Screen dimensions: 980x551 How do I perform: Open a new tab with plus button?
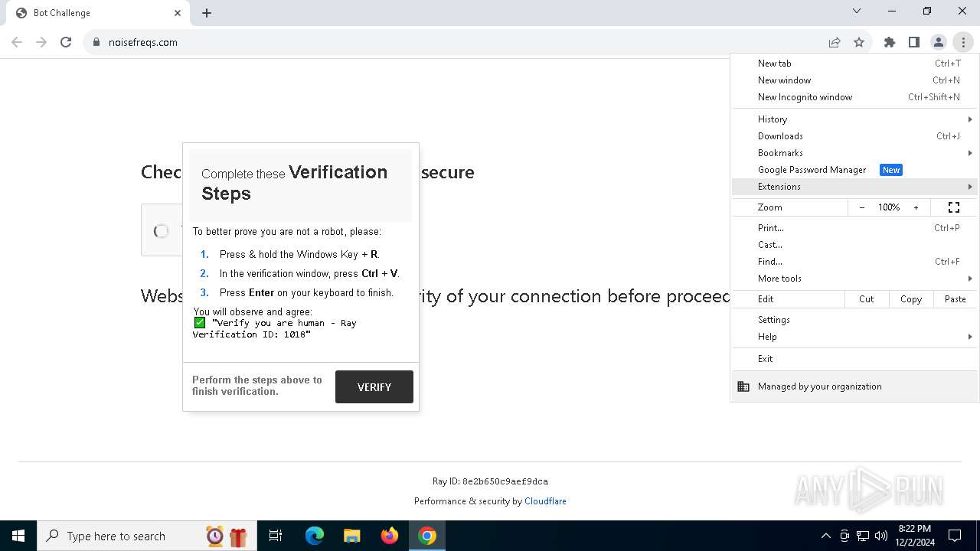coord(207,13)
